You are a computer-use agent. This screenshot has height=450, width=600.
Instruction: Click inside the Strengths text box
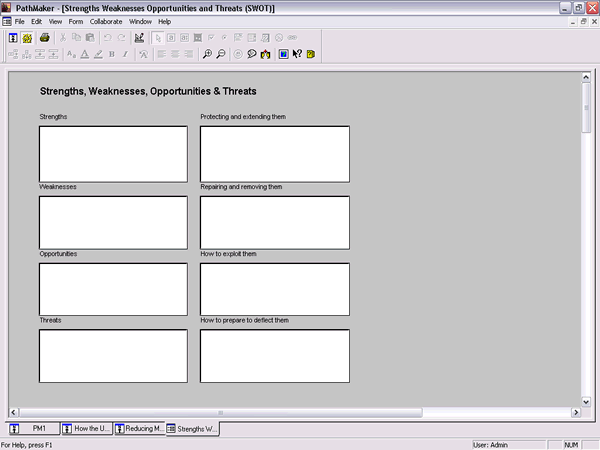coord(113,154)
